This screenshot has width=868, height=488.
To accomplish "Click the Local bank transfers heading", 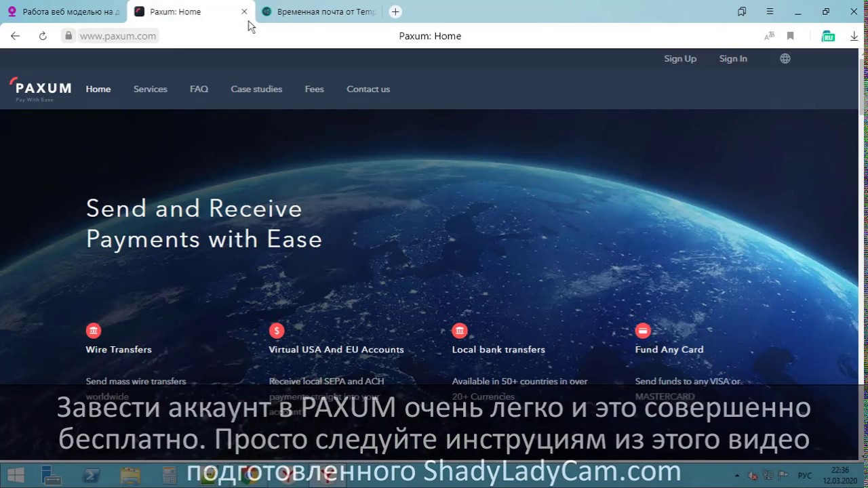I will (x=498, y=350).
